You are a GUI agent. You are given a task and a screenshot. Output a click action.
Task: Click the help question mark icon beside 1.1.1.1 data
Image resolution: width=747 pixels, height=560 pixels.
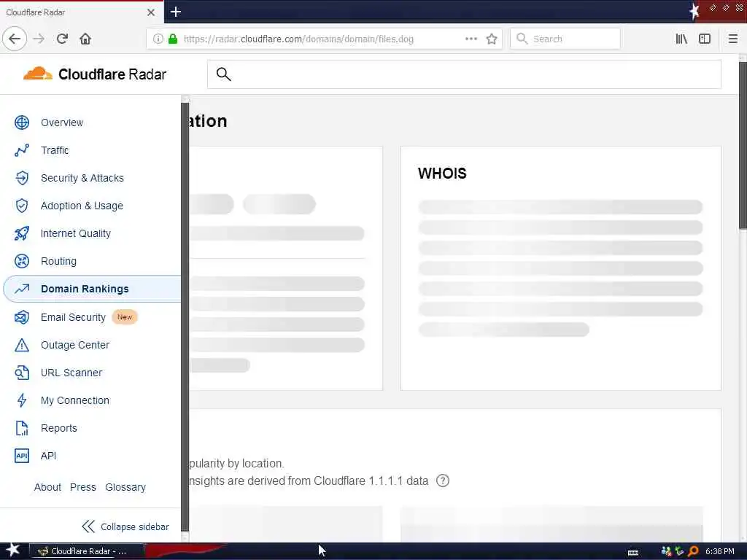(443, 481)
